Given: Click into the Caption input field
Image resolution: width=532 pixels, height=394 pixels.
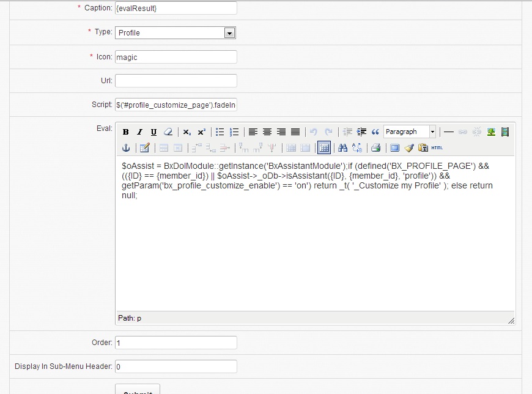Looking at the screenshot, I should point(175,8).
